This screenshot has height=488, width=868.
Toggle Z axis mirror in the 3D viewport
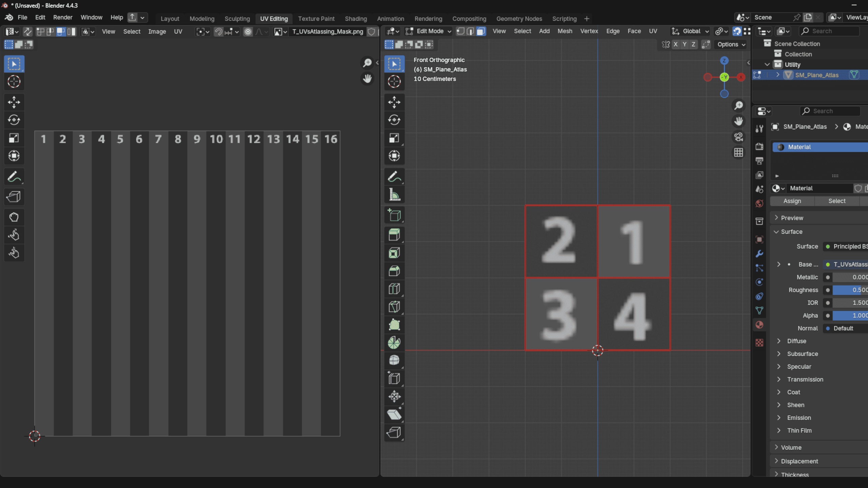[x=693, y=44]
